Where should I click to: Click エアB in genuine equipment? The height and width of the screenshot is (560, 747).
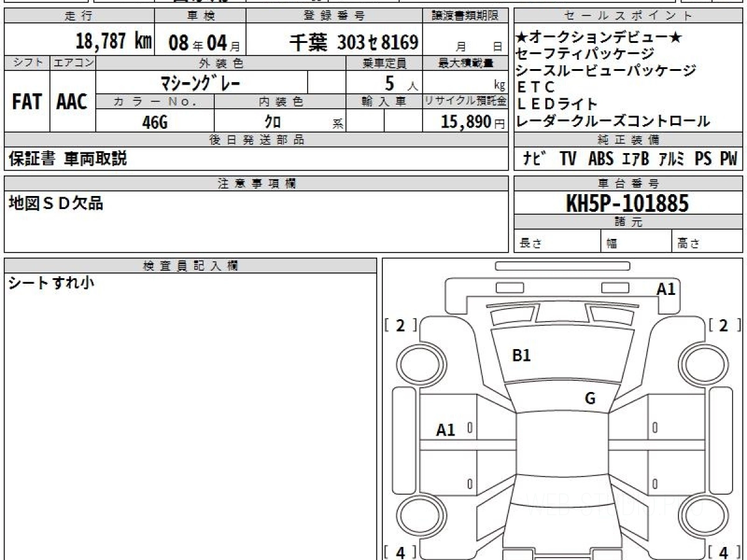[x=635, y=159]
